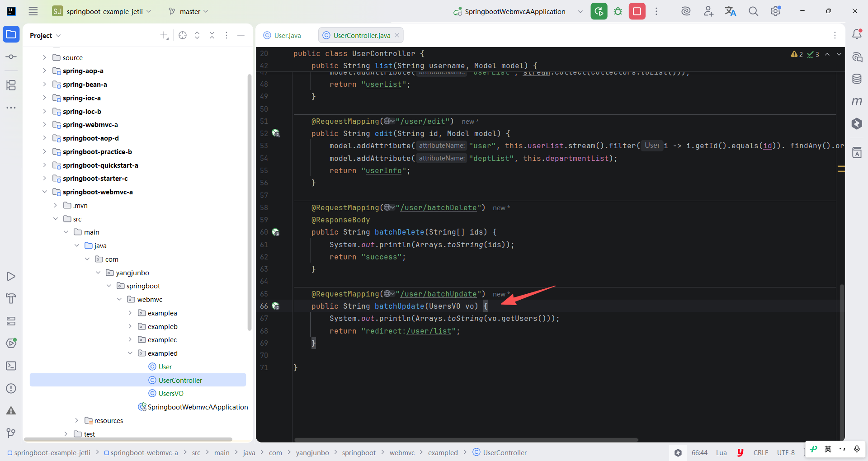
Task: Expand the spring-aop-a module
Action: (44, 71)
